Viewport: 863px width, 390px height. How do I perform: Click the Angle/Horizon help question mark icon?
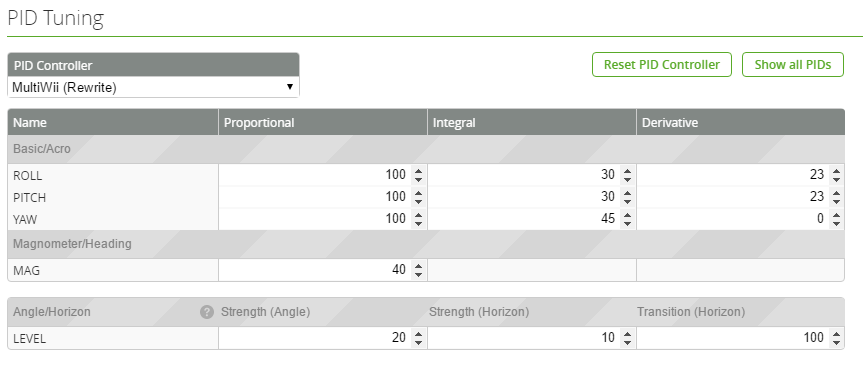206,312
